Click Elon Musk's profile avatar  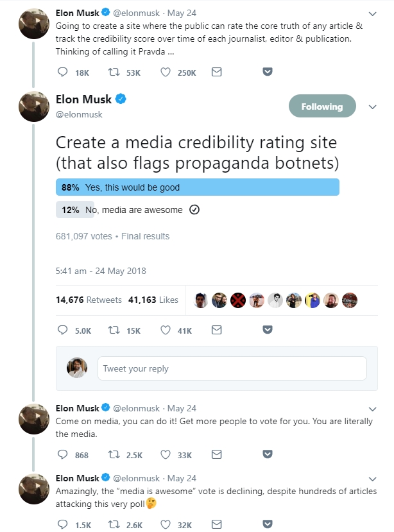tap(33, 106)
